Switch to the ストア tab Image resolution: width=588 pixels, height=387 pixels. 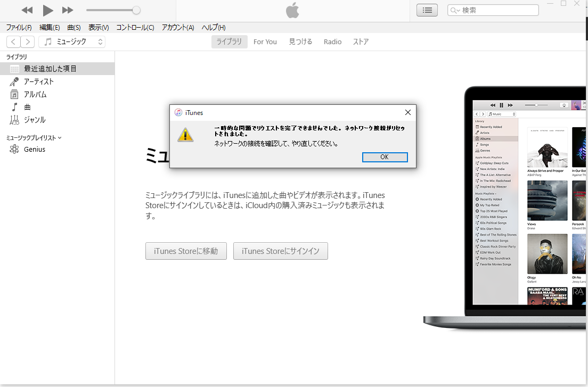(361, 42)
